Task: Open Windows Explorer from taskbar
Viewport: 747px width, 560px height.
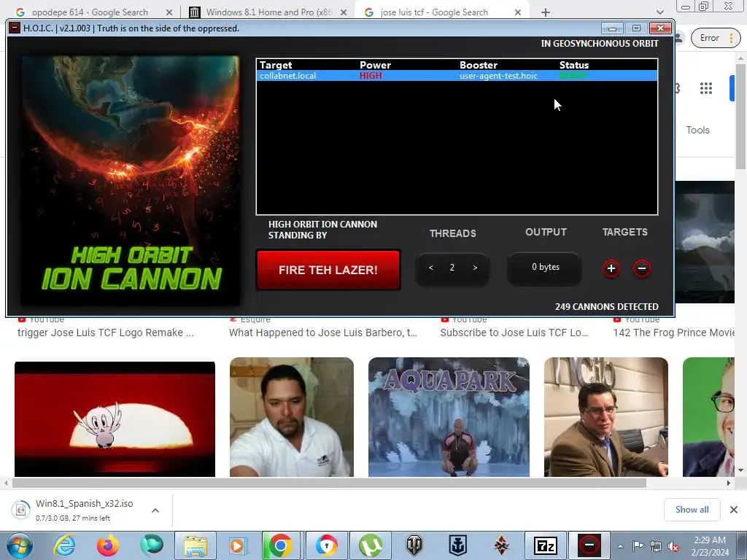Action: point(196,545)
